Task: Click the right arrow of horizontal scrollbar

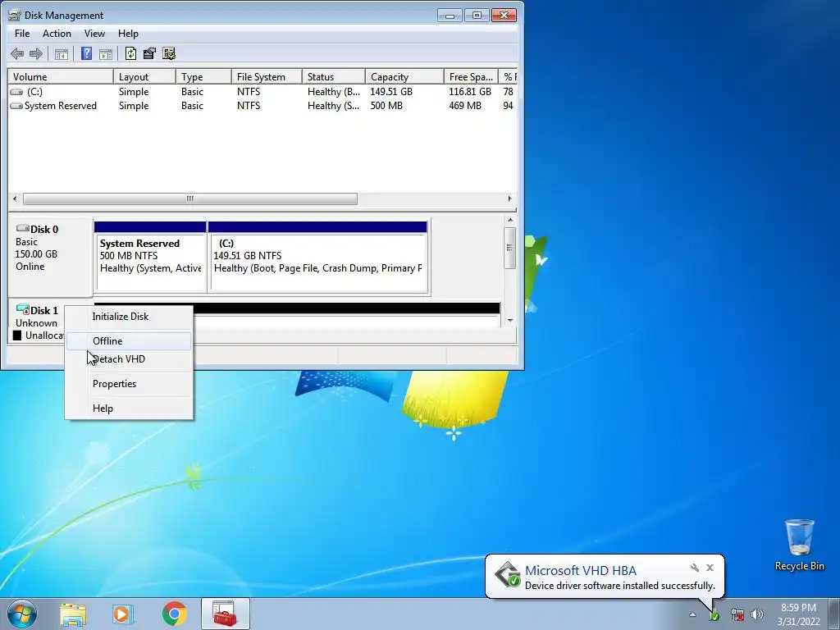Action: pyautogui.click(x=509, y=199)
